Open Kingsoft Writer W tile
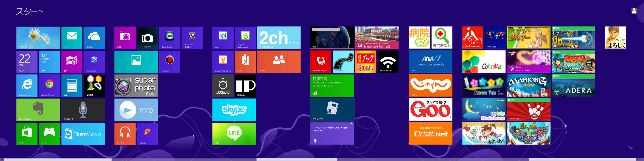 (223, 38)
